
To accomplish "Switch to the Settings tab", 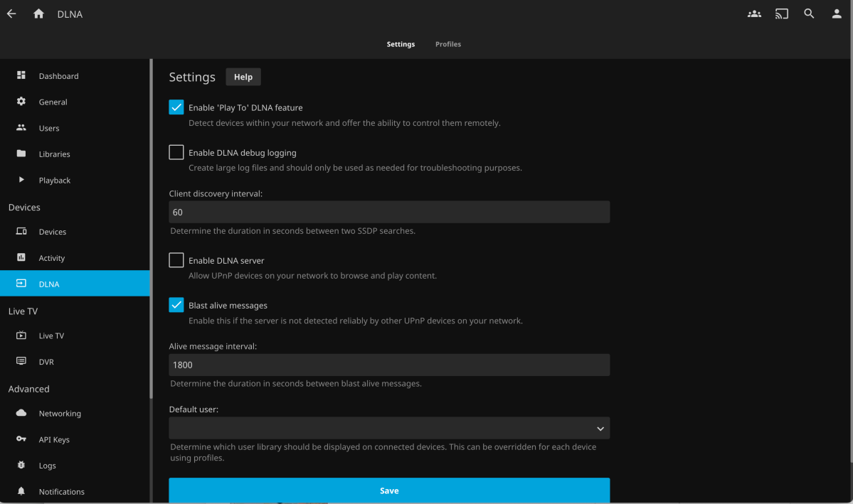I will 401,44.
